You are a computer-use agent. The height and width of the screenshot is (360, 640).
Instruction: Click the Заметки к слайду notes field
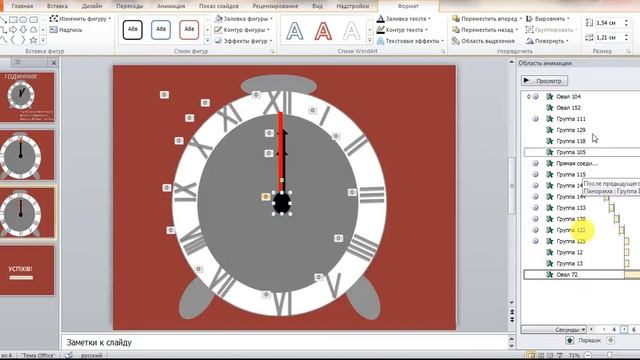[x=284, y=342]
